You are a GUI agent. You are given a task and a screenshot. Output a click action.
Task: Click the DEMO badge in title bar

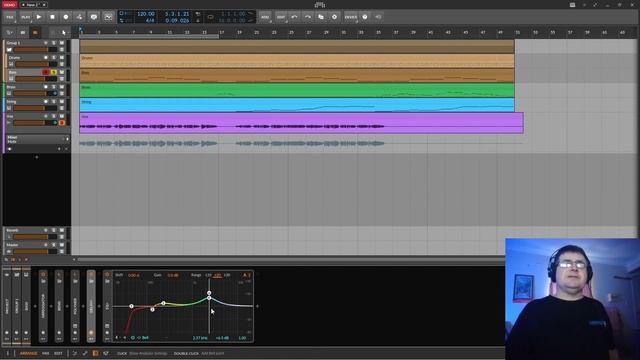pos(9,5)
